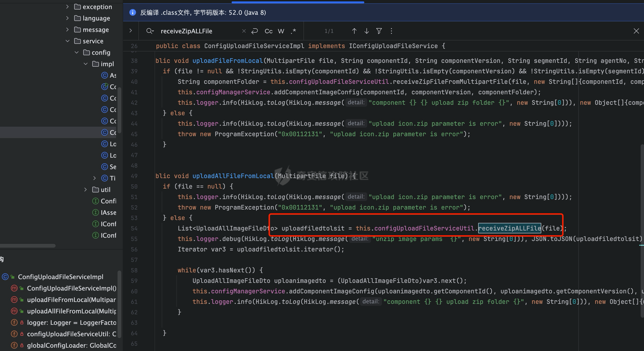The image size is (644, 351).
Task: Clear the search field with the X icon
Action: tap(244, 31)
